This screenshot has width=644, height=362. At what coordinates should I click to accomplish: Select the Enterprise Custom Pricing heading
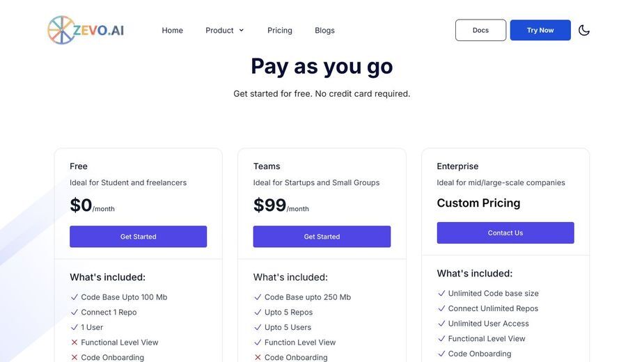point(478,203)
